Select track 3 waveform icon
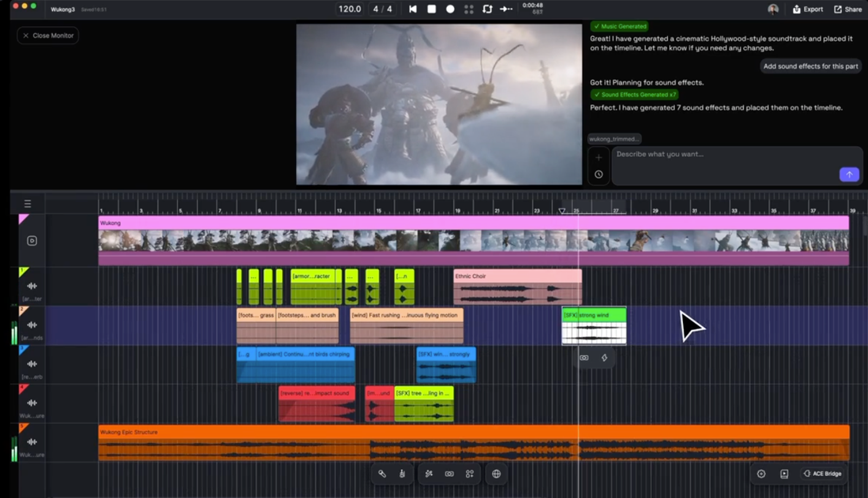Image resolution: width=868 pixels, height=498 pixels. point(32,364)
